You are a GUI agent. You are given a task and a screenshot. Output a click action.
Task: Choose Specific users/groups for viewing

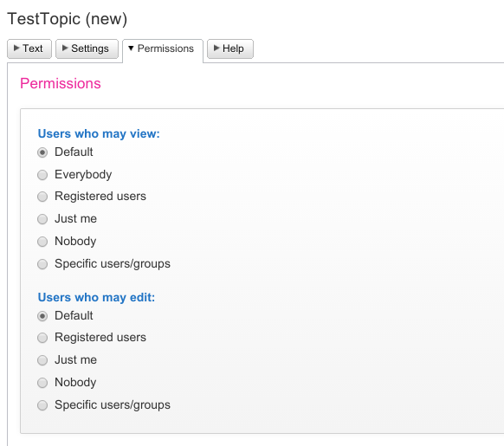click(x=42, y=264)
